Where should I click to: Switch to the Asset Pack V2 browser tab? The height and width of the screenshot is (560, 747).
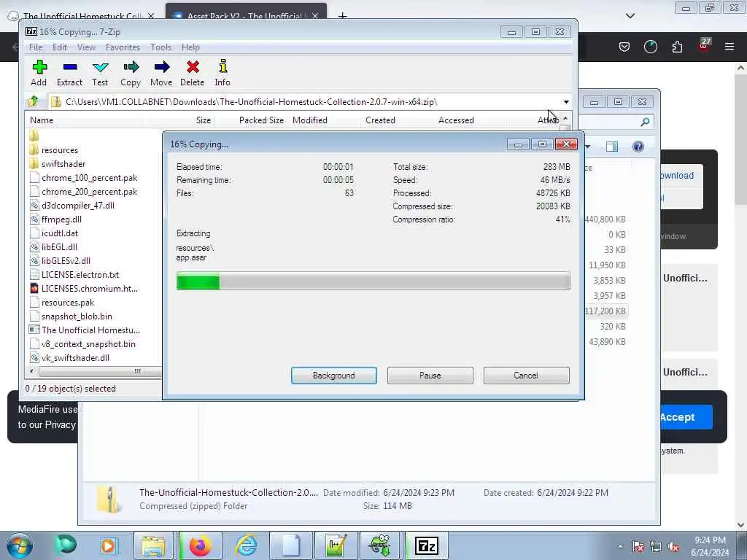(x=246, y=12)
